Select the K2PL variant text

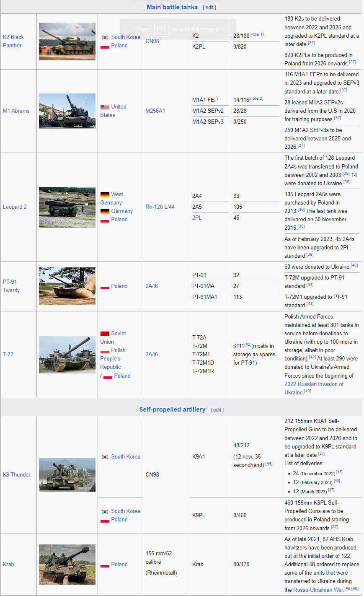click(199, 47)
